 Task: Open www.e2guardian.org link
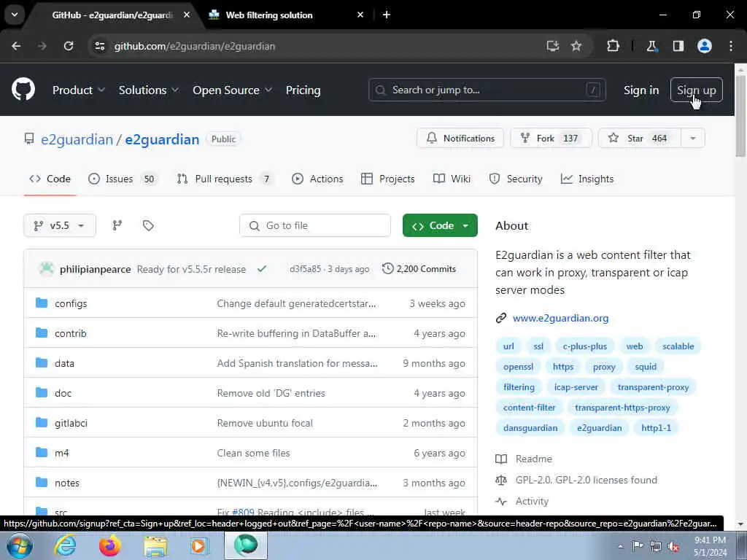tap(560, 318)
